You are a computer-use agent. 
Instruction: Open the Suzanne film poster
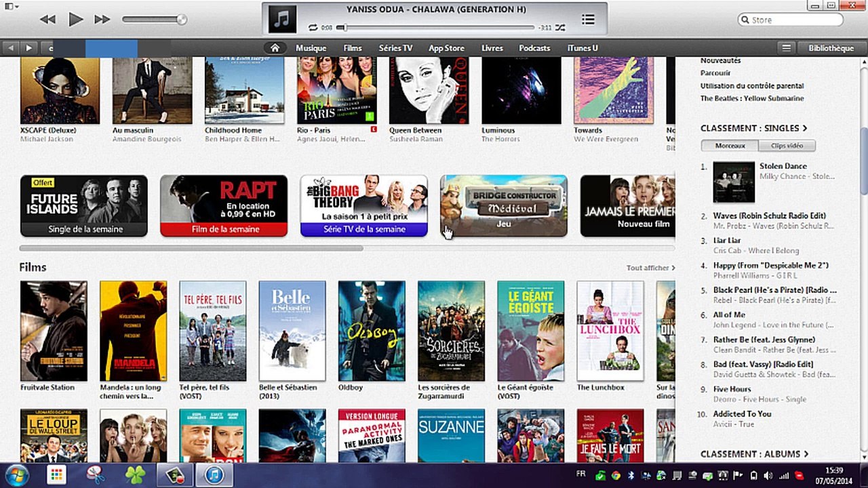(x=451, y=435)
